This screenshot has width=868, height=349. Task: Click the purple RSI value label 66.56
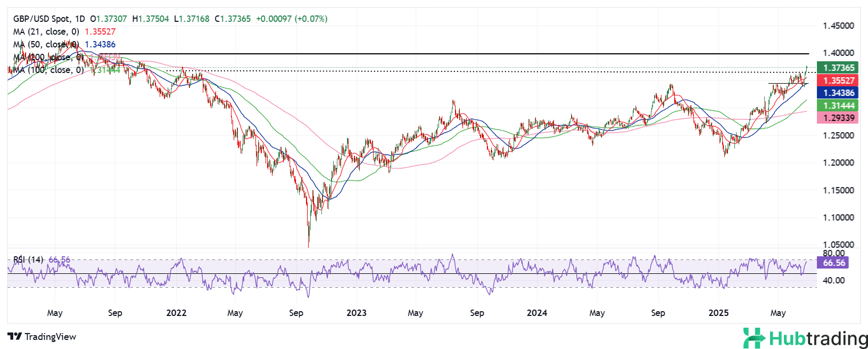pos(833,263)
